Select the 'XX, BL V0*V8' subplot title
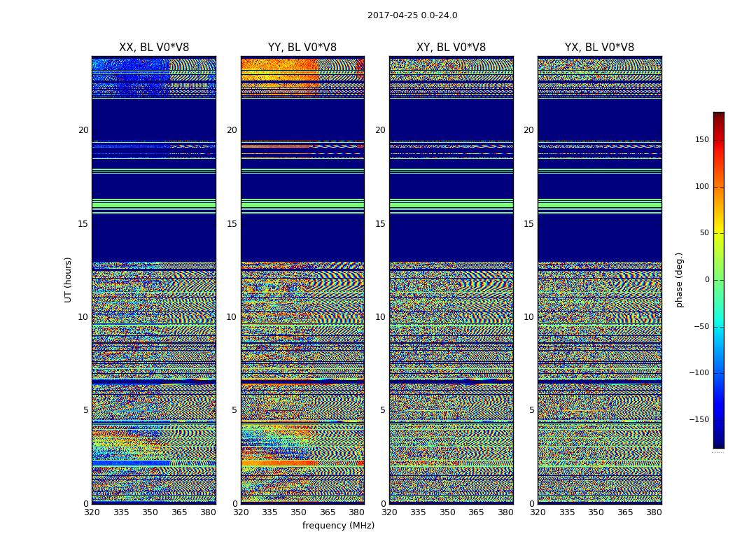 [154, 48]
